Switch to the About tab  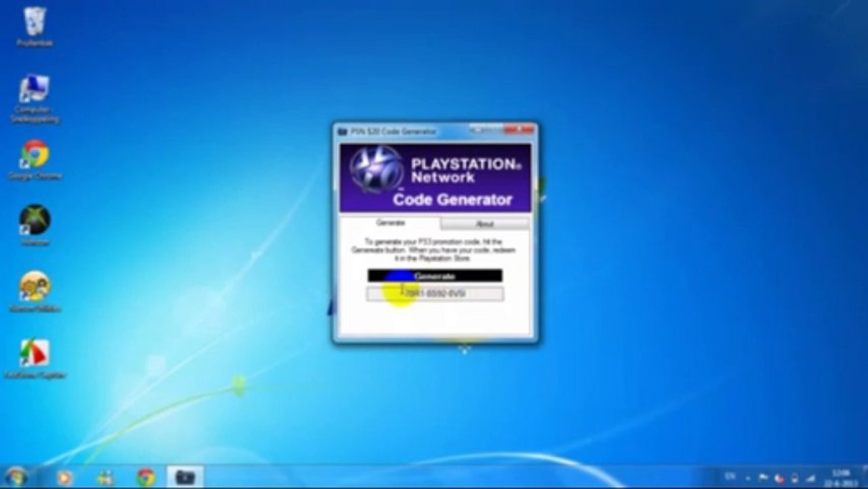click(485, 223)
